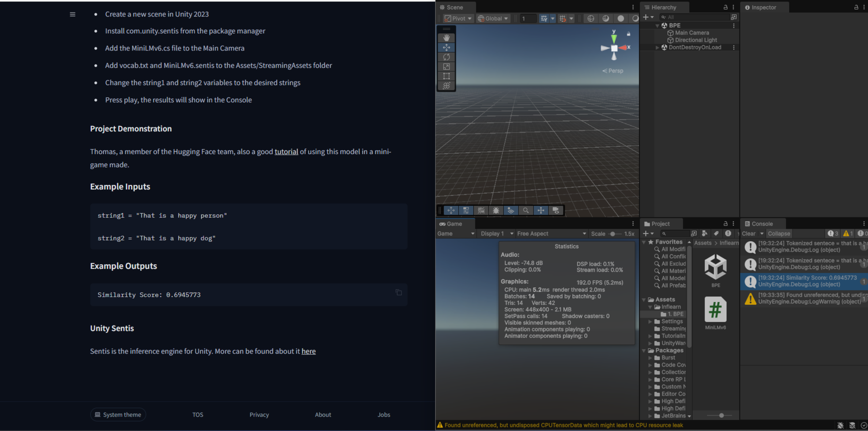This screenshot has height=431, width=868.
Task: Select the Hand view tool
Action: [446, 38]
